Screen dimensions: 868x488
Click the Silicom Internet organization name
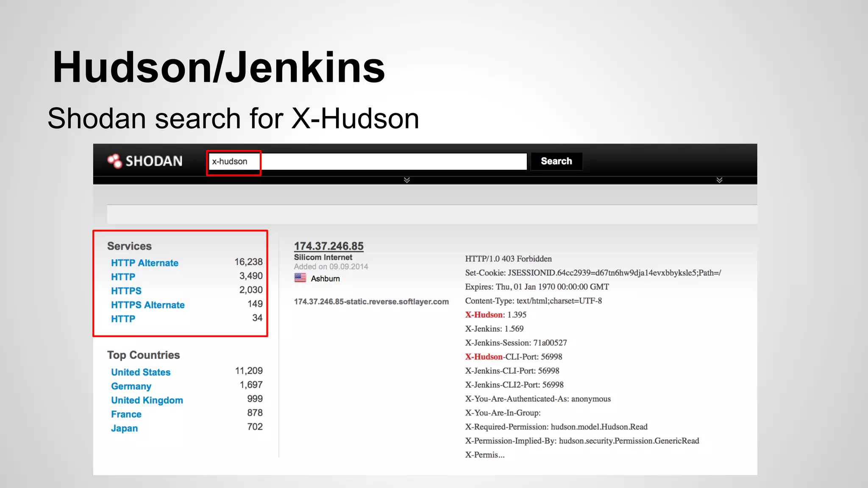(x=323, y=257)
